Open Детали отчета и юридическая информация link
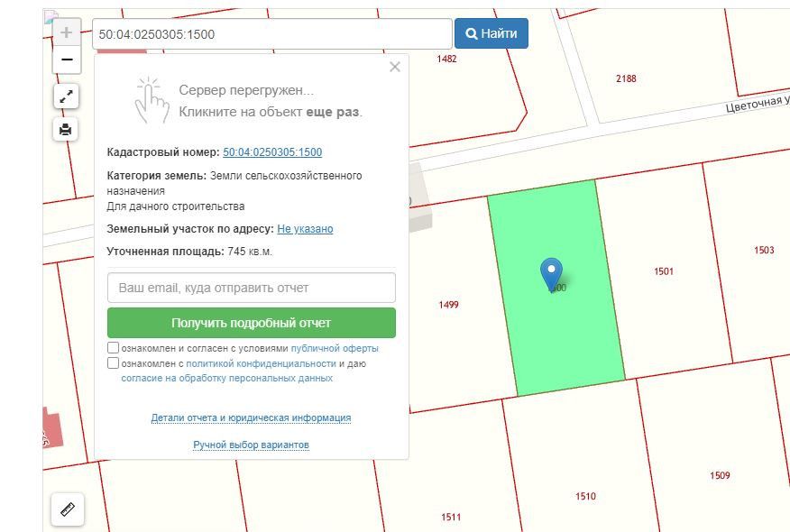This screenshot has height=532, width=790. click(251, 417)
